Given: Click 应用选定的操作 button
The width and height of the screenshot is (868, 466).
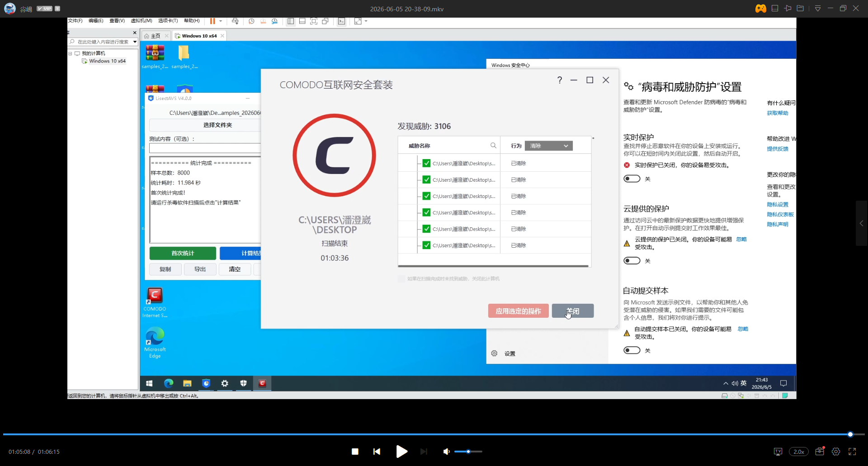Looking at the screenshot, I should pos(518,311).
